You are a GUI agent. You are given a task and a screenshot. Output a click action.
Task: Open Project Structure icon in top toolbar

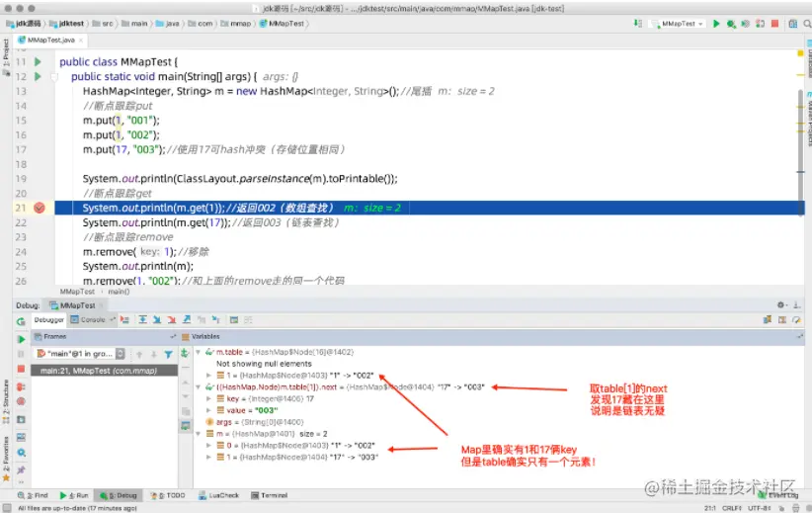click(x=793, y=24)
